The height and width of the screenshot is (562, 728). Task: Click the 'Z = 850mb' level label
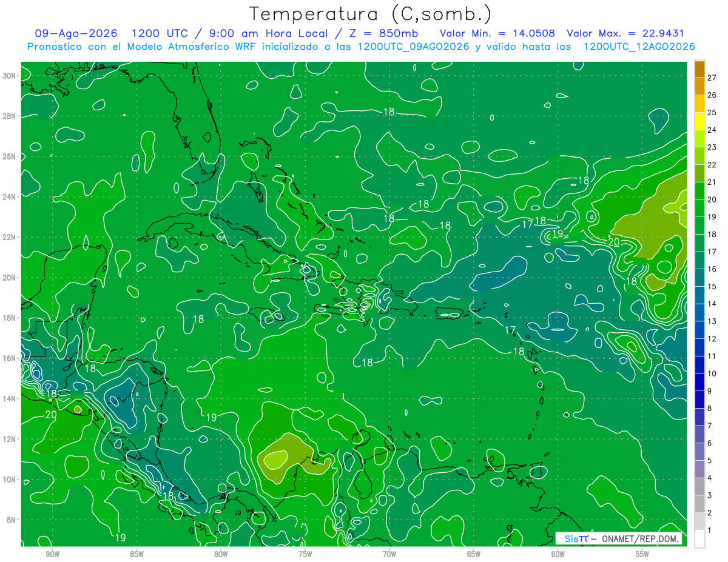(x=385, y=34)
